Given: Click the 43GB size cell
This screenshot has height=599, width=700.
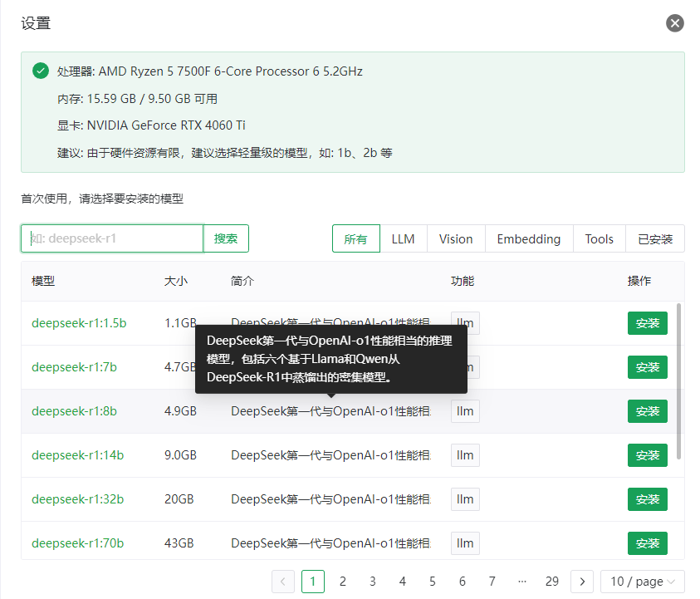Looking at the screenshot, I should tap(179, 543).
